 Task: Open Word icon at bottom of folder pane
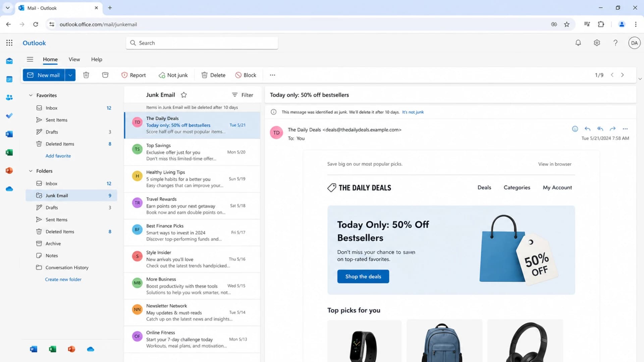tap(34, 349)
